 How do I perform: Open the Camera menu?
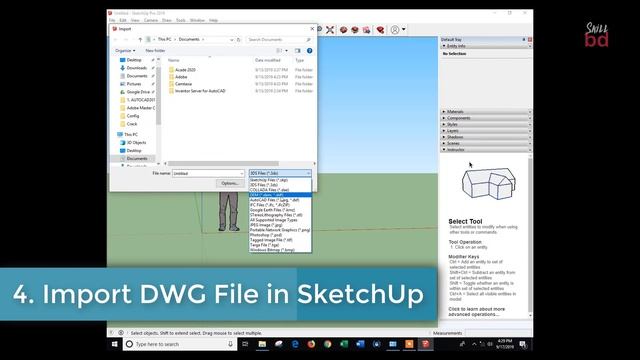click(151, 20)
